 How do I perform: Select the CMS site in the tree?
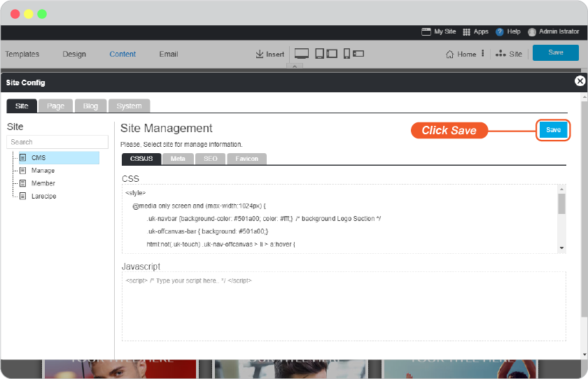[x=59, y=157]
